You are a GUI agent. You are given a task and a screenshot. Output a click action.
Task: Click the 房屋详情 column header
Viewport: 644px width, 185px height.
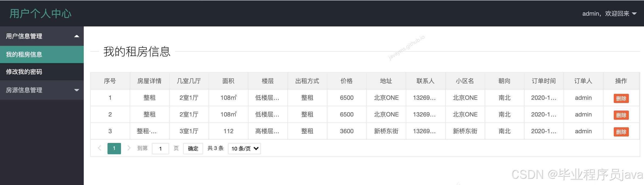pos(149,81)
